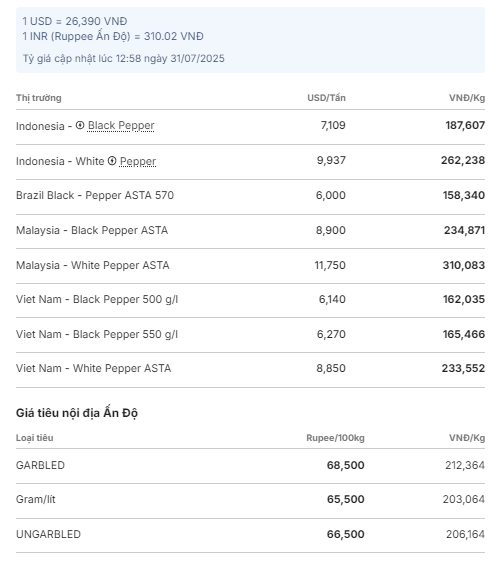Select Malaysia - White Pepper ASTA row
This screenshot has height=562, width=496.
[250, 265]
